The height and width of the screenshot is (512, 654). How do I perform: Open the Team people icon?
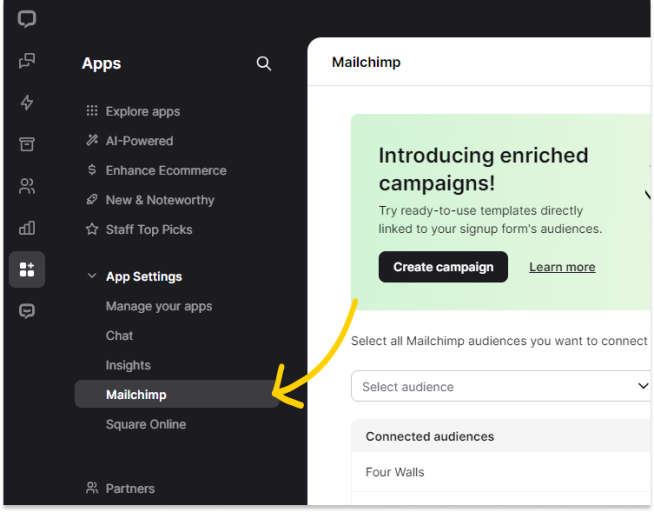coord(27,186)
